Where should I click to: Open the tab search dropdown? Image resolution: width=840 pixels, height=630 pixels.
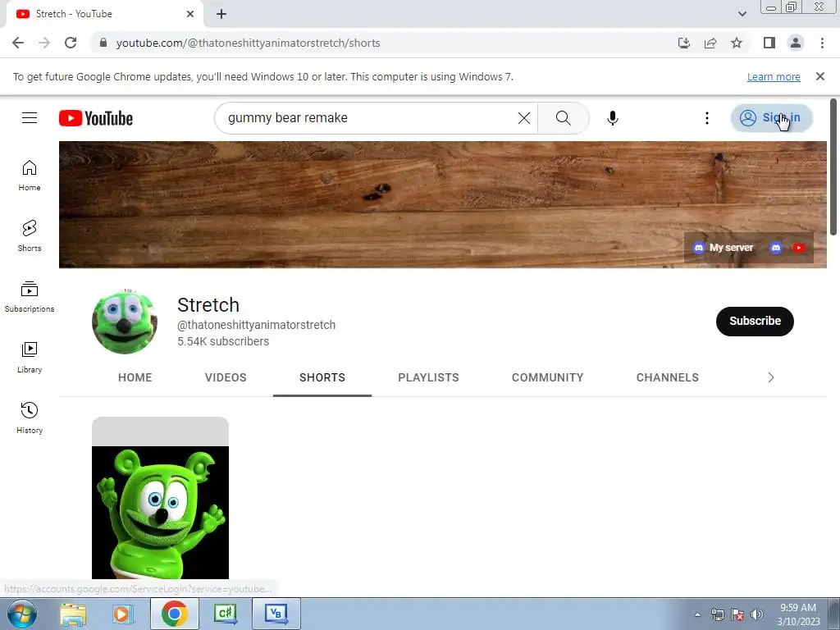[742, 14]
